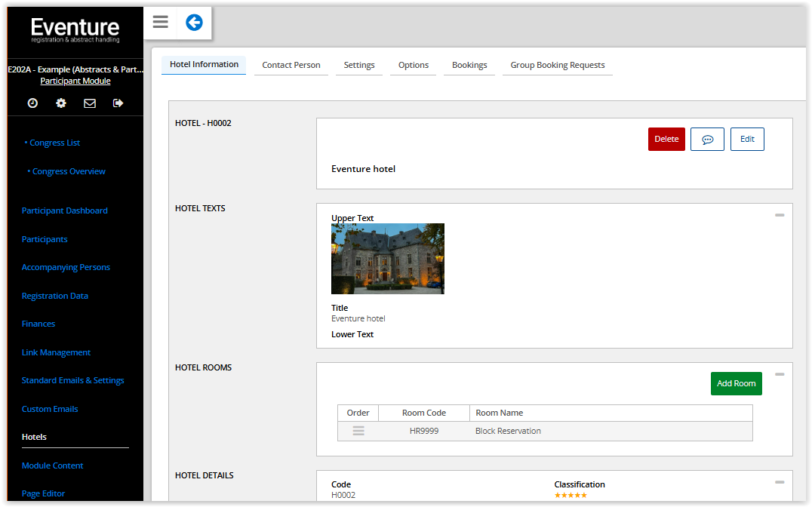The width and height of the screenshot is (812, 507).
Task: Click the logout arrow icon in sidebar
Action: (118, 103)
